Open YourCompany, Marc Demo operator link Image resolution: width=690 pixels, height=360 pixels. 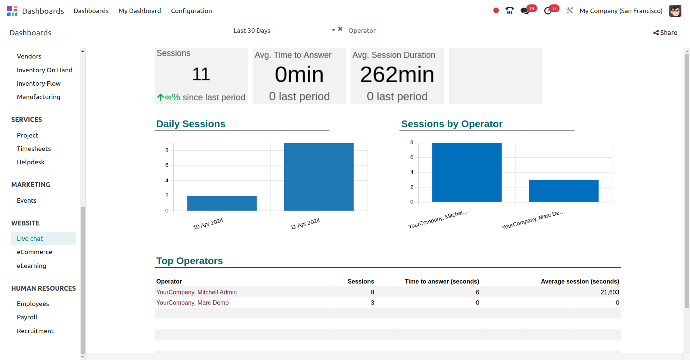click(192, 303)
